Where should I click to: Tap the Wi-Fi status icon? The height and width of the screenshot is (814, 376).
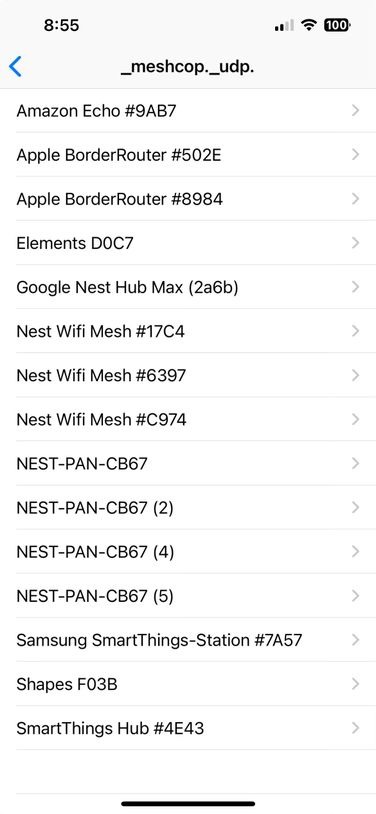point(310,24)
